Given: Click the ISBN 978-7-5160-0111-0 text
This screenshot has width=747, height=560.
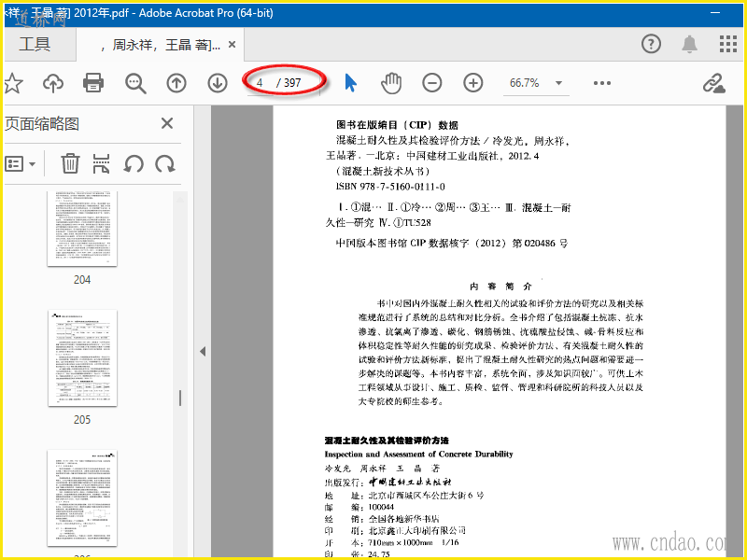Looking at the screenshot, I should tap(390, 186).
